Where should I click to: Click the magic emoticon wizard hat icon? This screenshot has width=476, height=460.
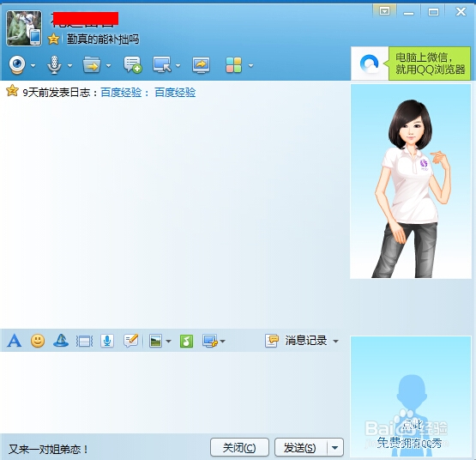pyautogui.click(x=61, y=341)
